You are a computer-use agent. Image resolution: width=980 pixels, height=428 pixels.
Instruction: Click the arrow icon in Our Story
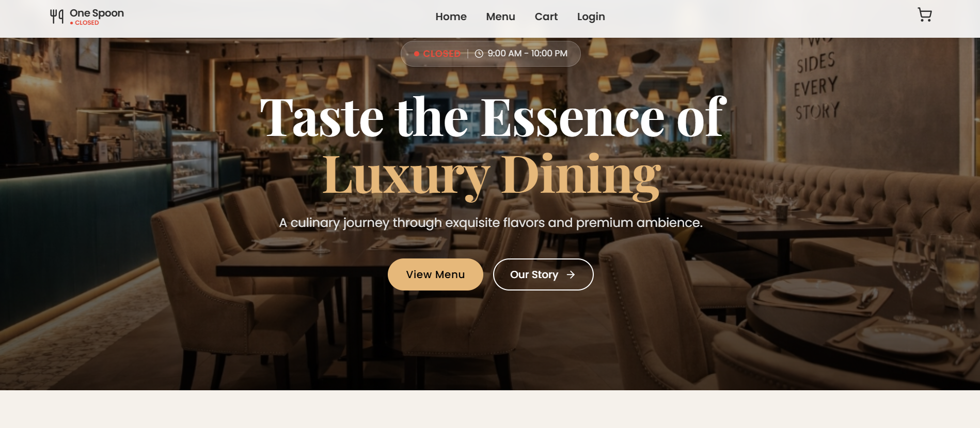[x=571, y=274]
